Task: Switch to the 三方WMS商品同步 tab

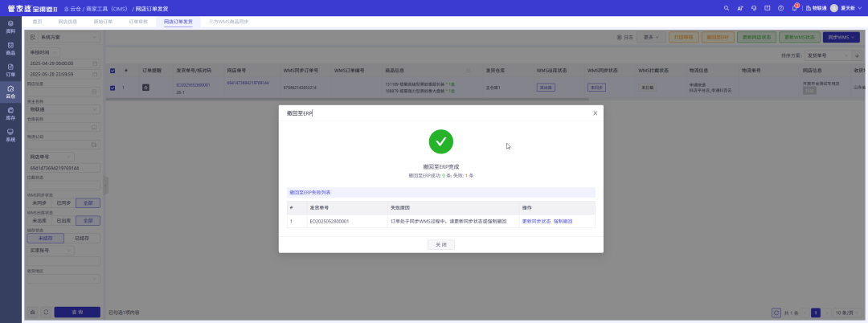Action: click(x=228, y=22)
